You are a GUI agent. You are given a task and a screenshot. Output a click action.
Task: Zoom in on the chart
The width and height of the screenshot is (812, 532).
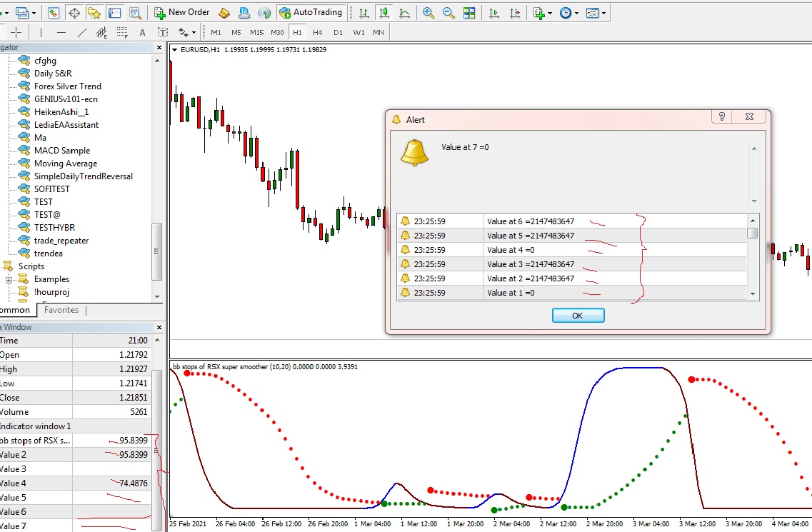click(x=428, y=12)
